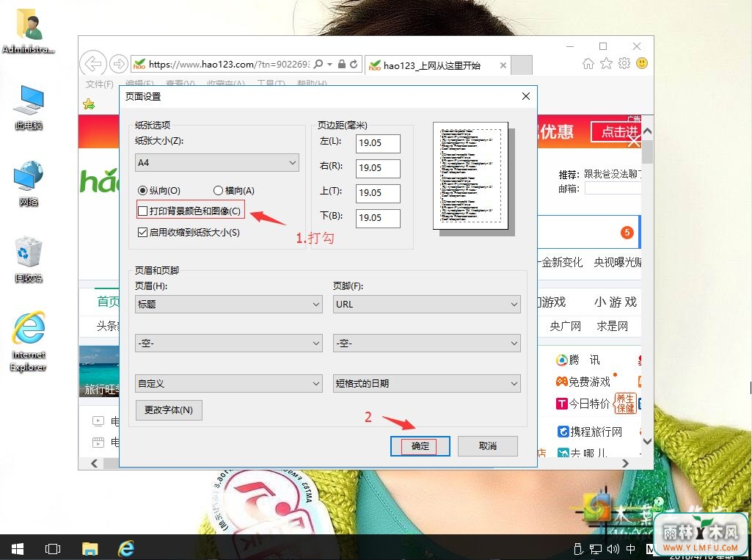This screenshot has height=560, width=752.
Task: Select 纵向 portrait orientation
Action: click(158, 191)
